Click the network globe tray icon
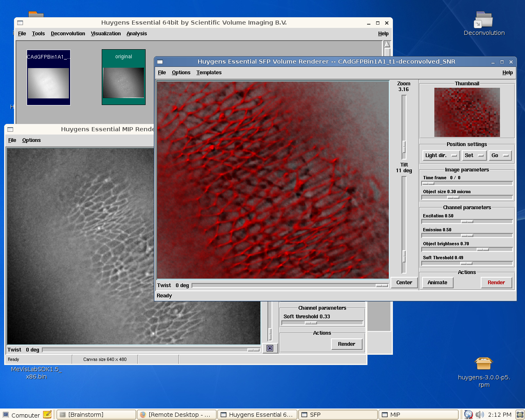This screenshot has width=525, height=420. 468,415
